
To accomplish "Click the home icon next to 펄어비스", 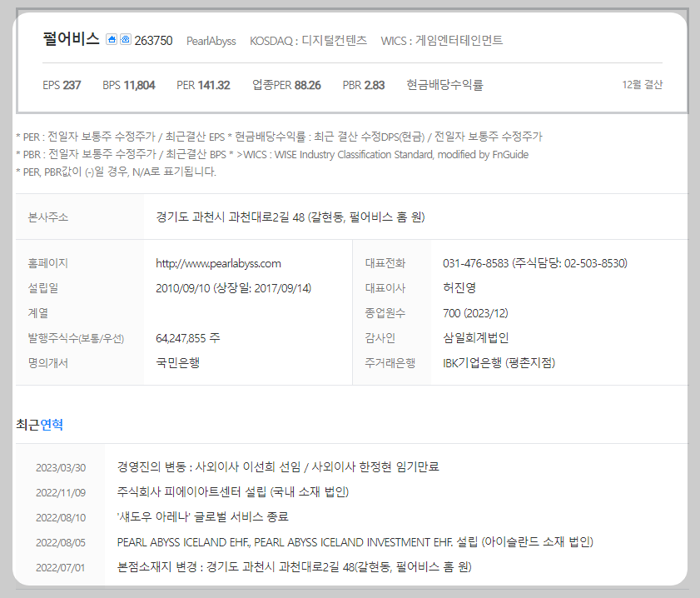I will point(112,39).
